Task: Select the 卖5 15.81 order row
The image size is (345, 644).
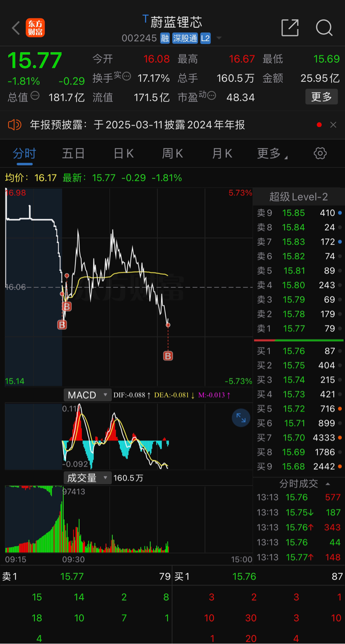Action: 299,271
